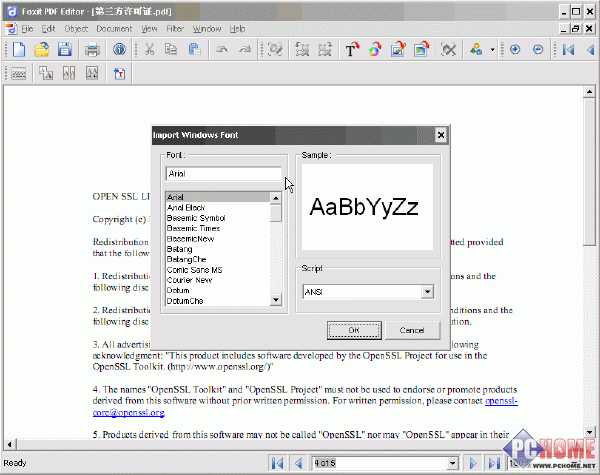
Task: Save the document with the floppy icon
Action: click(65, 50)
